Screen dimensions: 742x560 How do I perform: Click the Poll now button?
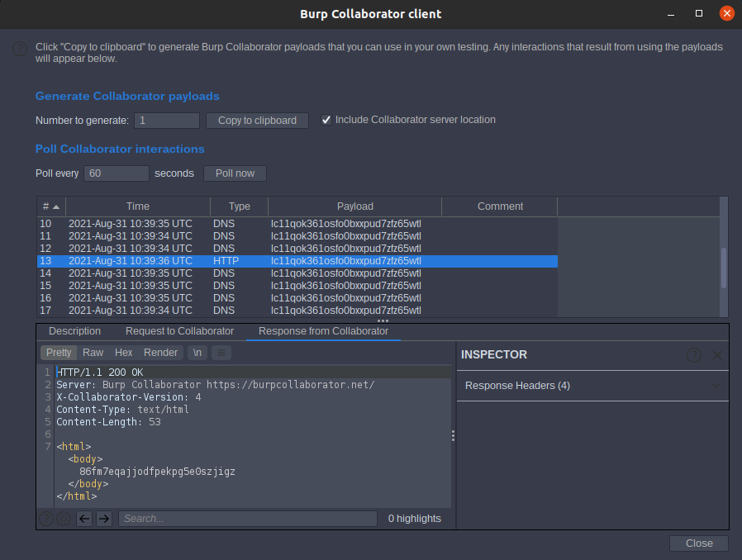tap(235, 173)
